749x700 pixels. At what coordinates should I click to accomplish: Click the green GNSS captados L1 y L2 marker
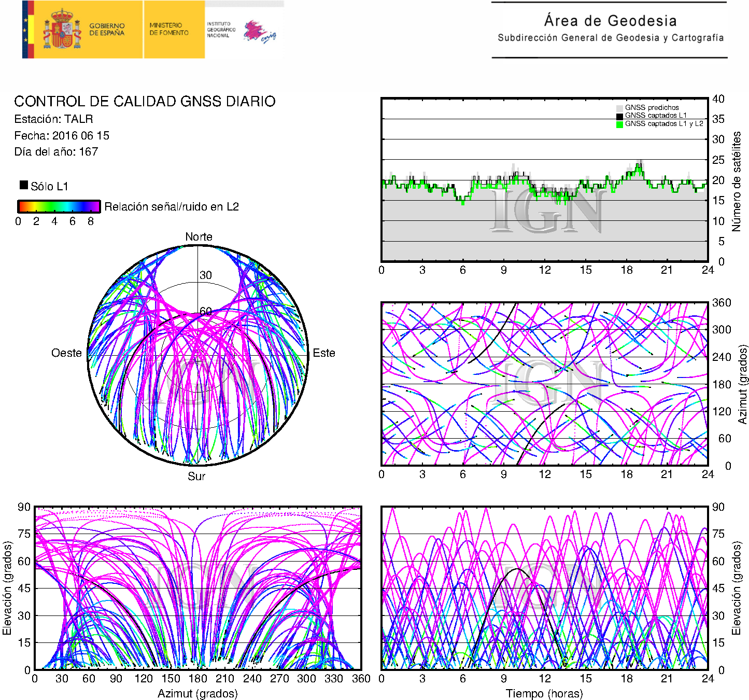pos(619,124)
